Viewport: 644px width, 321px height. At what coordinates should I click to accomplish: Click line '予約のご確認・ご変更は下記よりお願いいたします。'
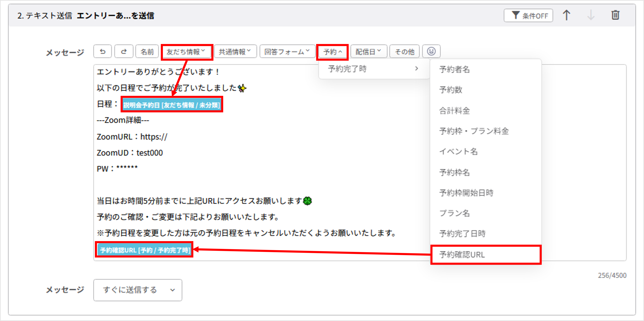tap(188, 217)
